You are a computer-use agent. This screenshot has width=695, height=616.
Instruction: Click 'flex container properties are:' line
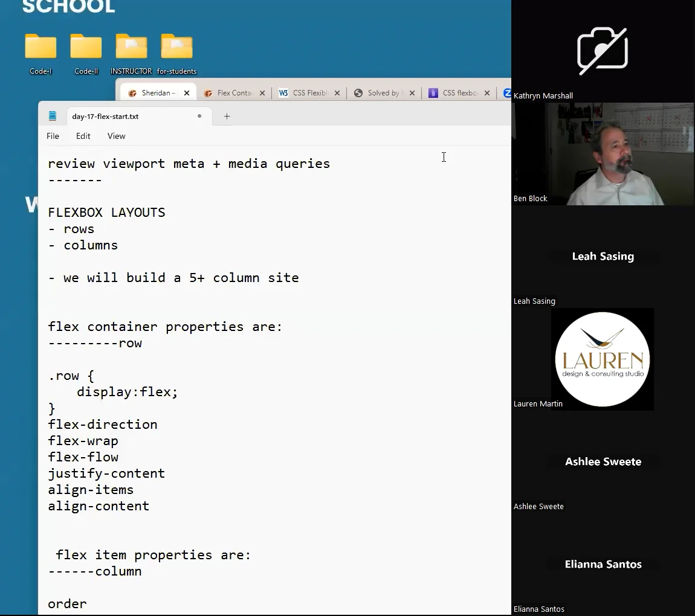(x=165, y=327)
